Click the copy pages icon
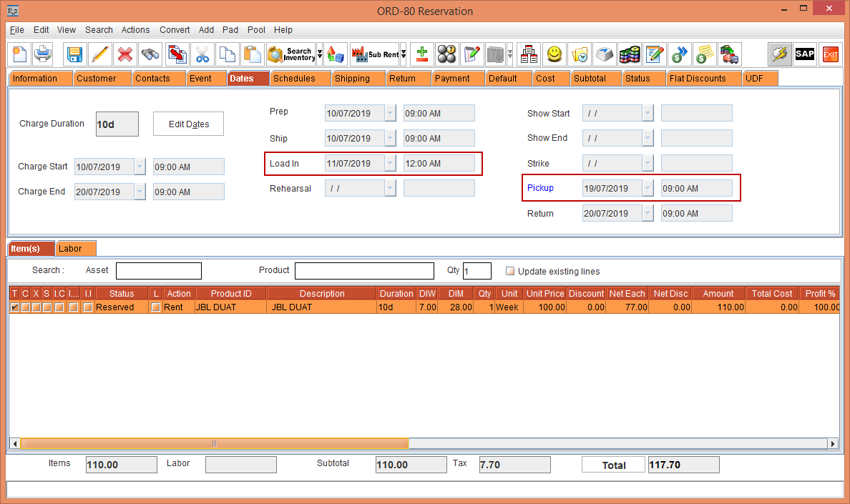The width and height of the screenshot is (850, 504). coord(227,54)
